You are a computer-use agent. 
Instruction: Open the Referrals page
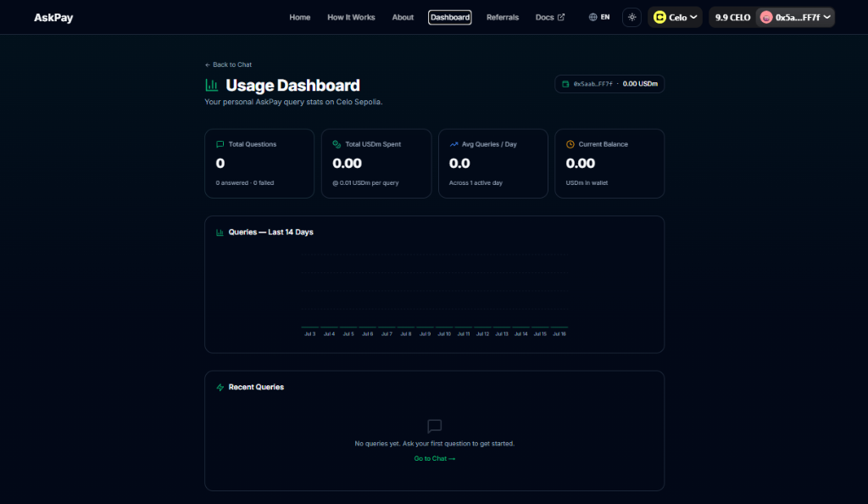[x=502, y=17]
